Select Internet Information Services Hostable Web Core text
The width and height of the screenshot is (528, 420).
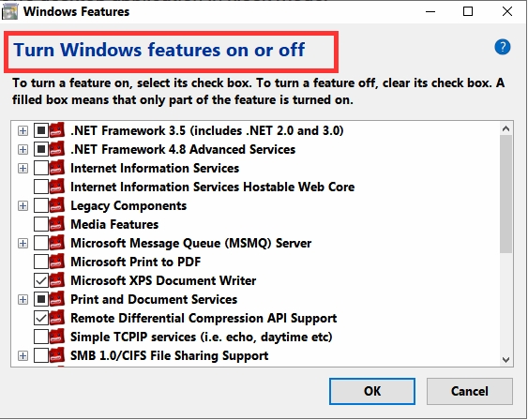pos(213,187)
